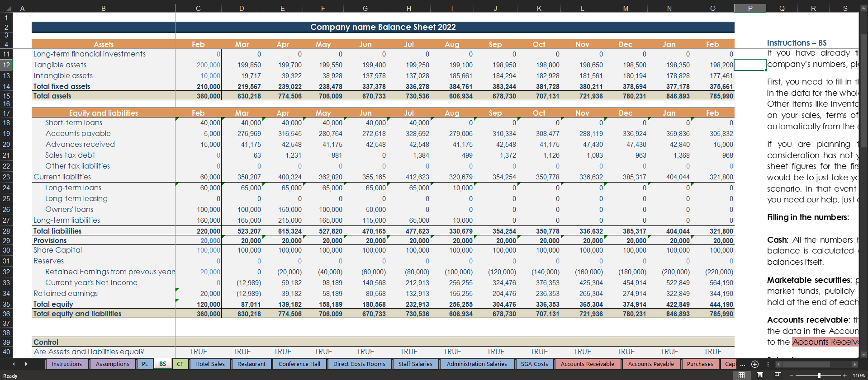This screenshot has height=380, width=868.
Task: Select the Tangible assets Feb cell 200,000
Action: pyautogui.click(x=199, y=65)
